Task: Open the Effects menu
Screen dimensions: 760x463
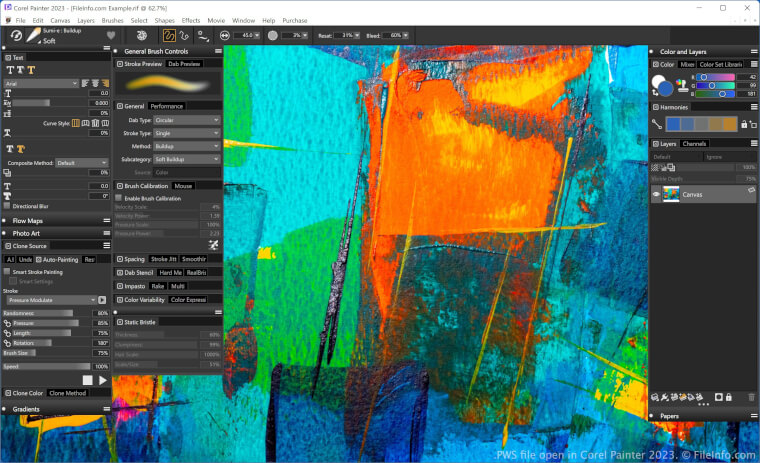Action: click(x=190, y=20)
